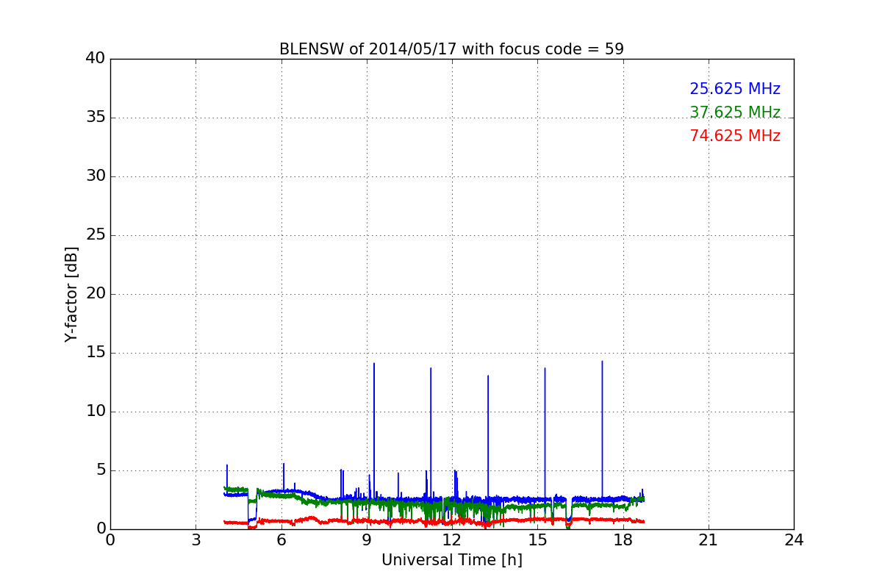Click the blue spike peak near 13 h

tap(488, 376)
